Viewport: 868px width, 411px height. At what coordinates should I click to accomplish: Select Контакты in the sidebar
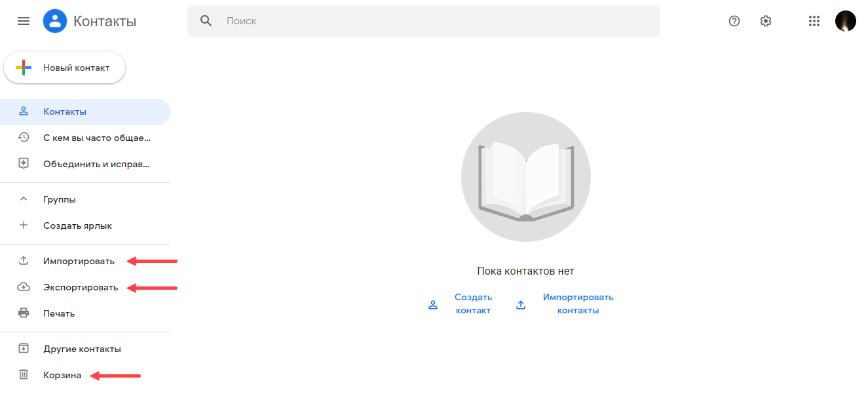(x=85, y=111)
